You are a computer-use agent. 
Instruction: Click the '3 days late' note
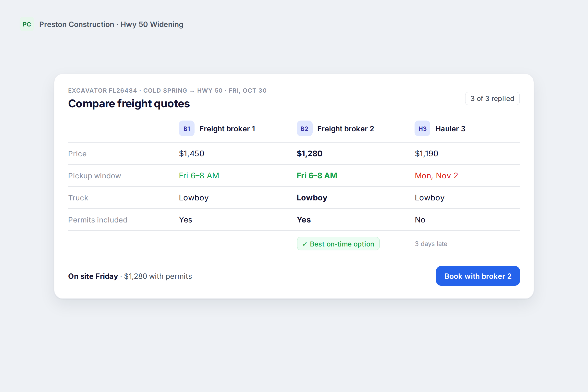[x=431, y=244]
